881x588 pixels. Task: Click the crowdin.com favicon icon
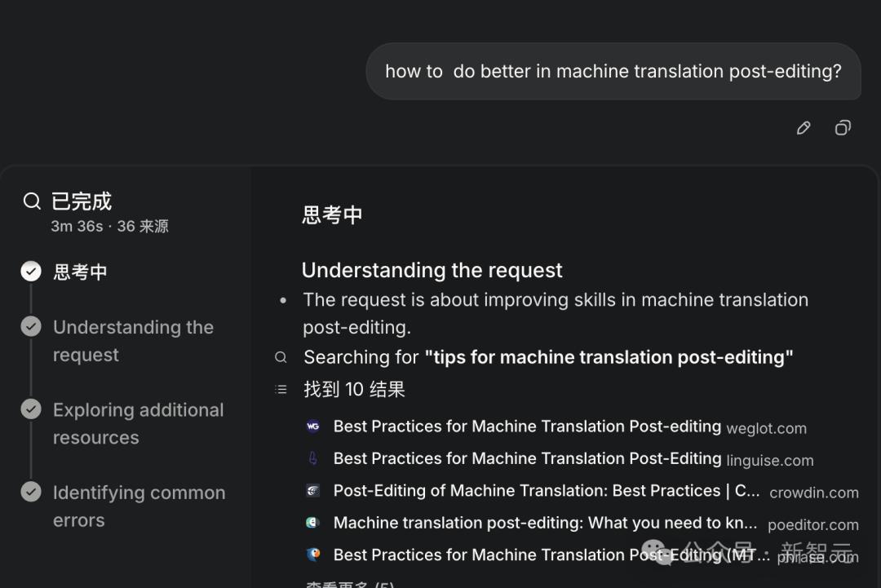pyautogui.click(x=313, y=491)
